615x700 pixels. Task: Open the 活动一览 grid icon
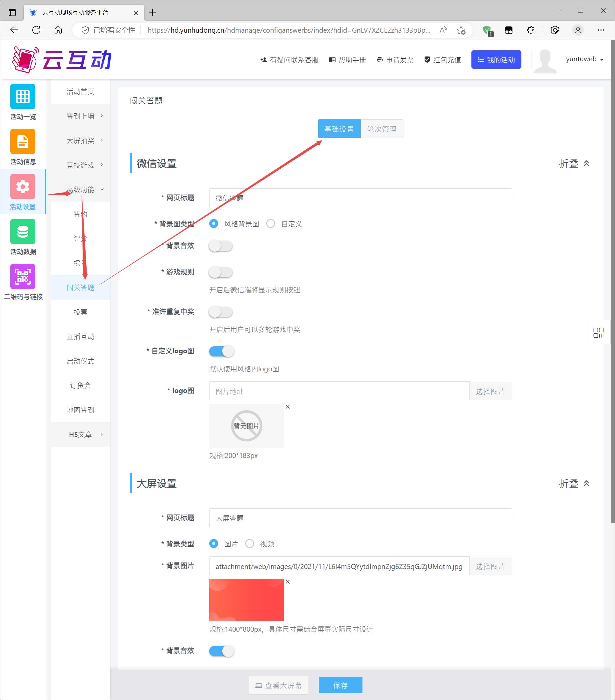point(23,97)
